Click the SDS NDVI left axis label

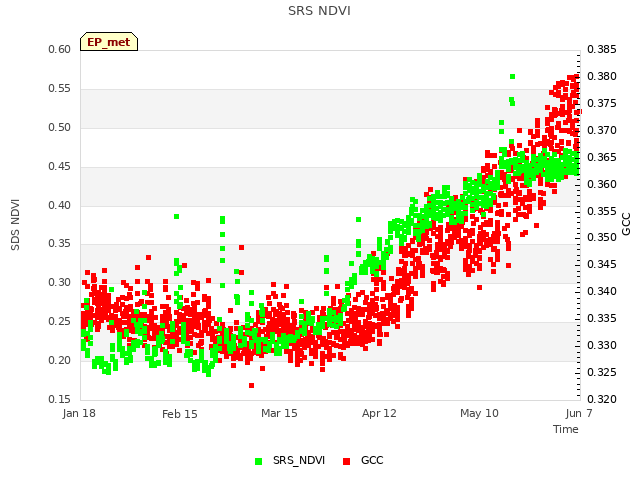(15, 224)
